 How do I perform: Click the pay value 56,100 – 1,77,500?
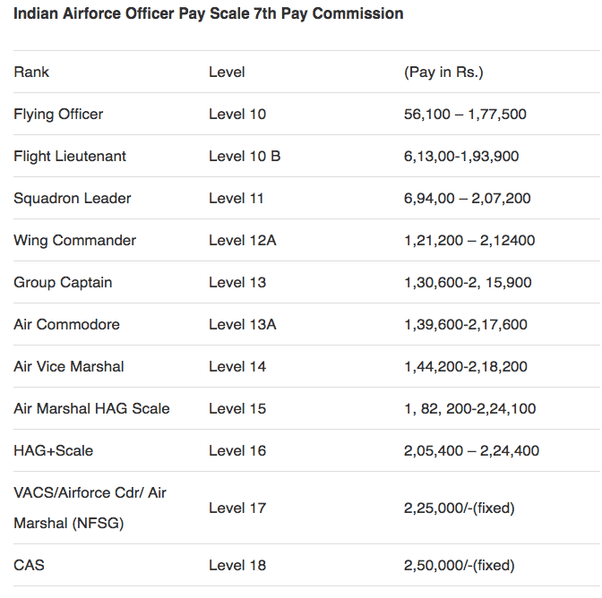coord(465,114)
